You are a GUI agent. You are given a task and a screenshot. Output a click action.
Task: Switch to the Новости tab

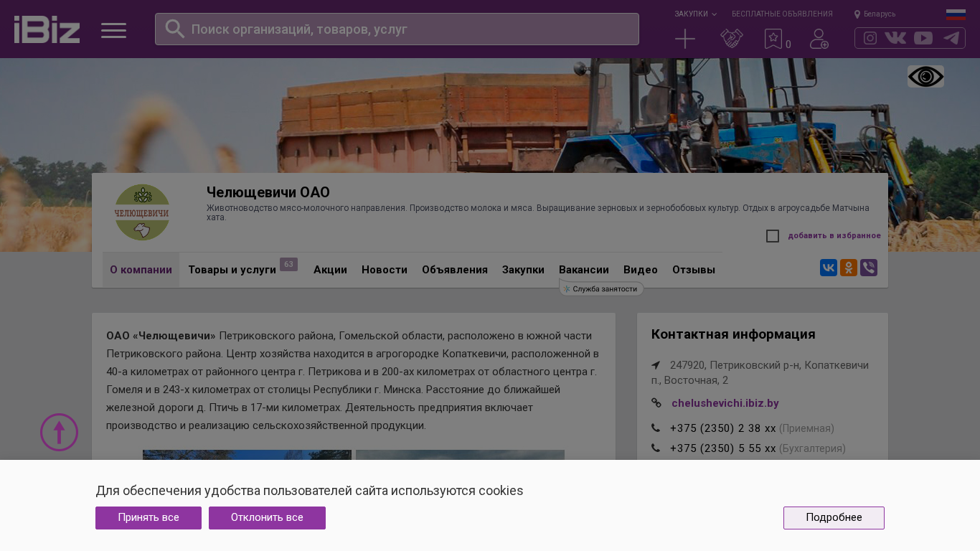(x=385, y=270)
